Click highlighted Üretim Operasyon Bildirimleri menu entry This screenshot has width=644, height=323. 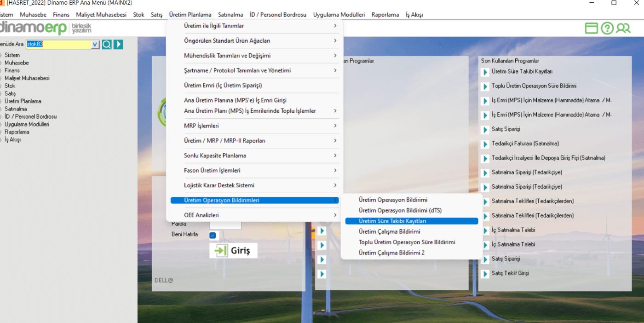coord(254,200)
